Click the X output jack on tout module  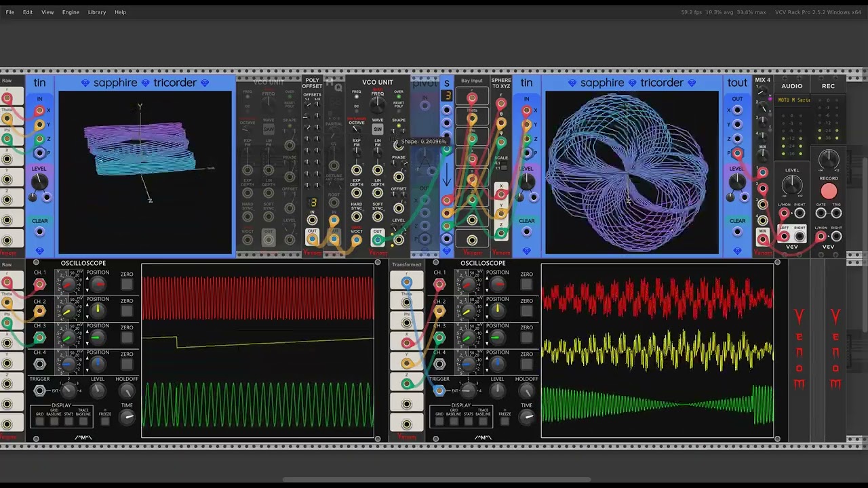coord(737,110)
